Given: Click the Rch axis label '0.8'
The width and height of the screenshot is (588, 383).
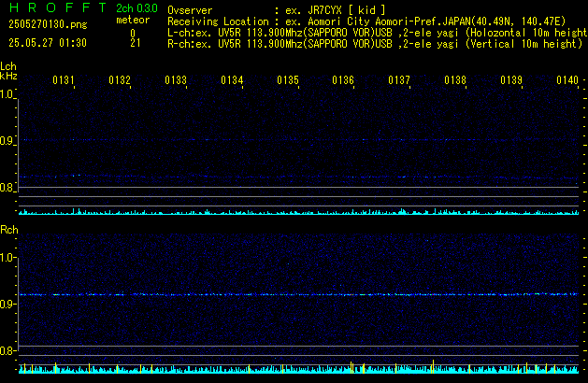Looking at the screenshot, I should click(7, 350).
